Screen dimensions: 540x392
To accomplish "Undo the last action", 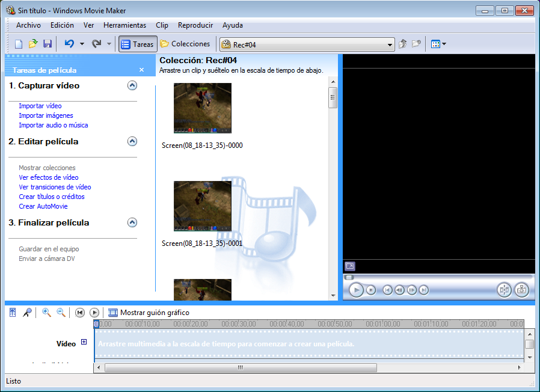I will tap(69, 44).
